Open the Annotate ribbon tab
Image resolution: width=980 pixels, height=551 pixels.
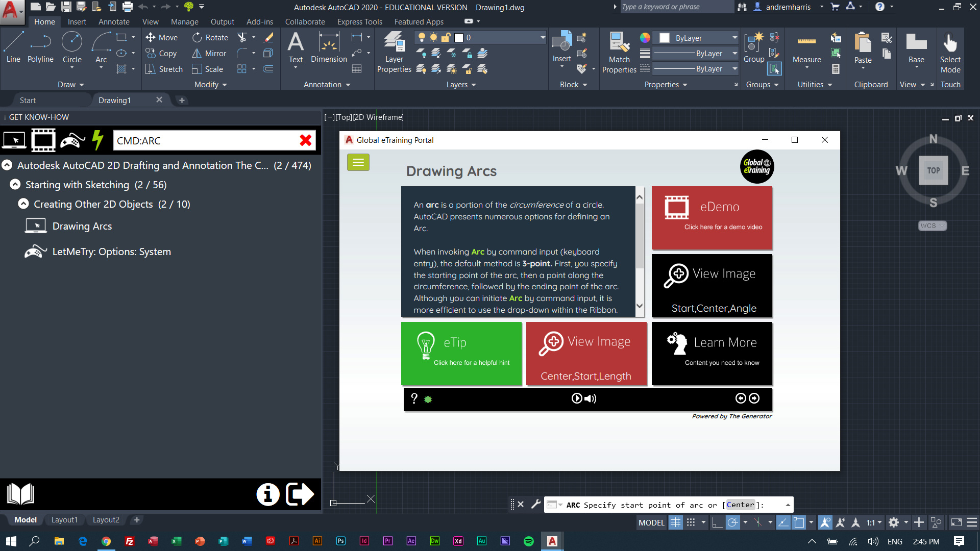tap(114, 22)
